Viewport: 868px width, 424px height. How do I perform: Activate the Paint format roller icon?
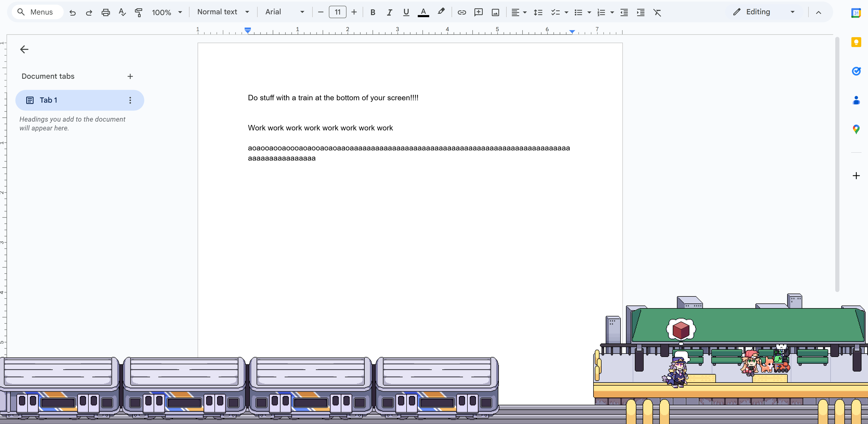click(x=139, y=12)
